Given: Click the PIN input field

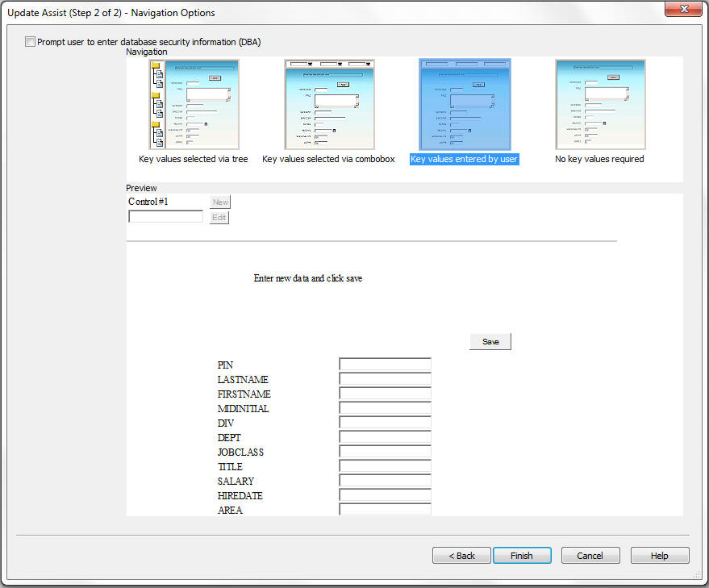Looking at the screenshot, I should point(385,365).
